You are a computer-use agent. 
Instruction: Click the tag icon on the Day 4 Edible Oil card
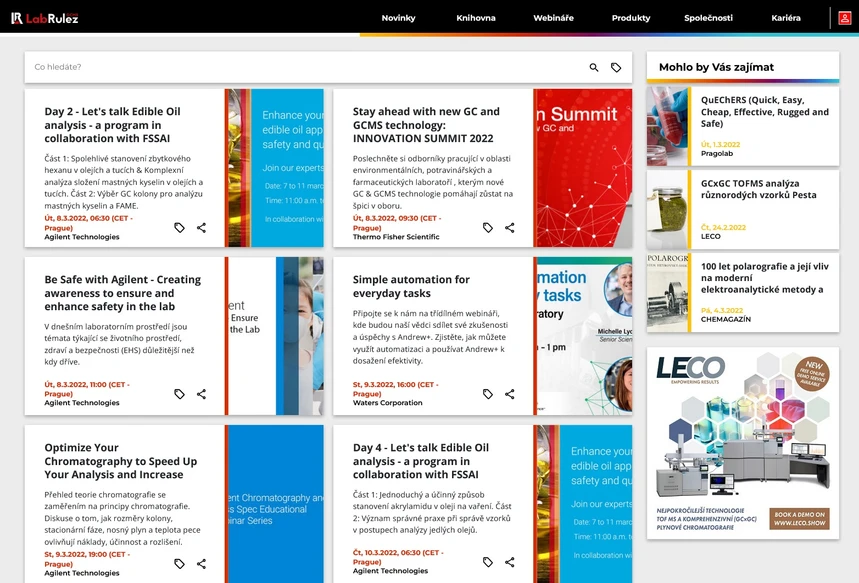click(487, 563)
